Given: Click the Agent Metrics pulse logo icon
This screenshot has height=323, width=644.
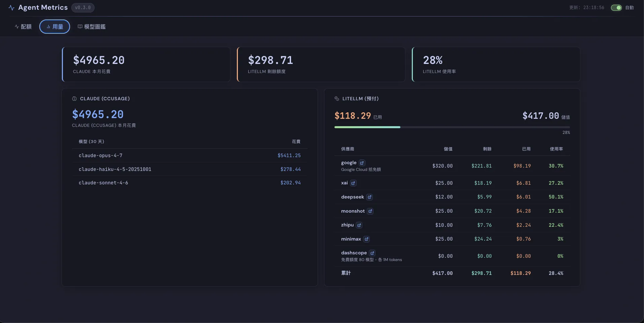Looking at the screenshot, I should (x=11, y=8).
